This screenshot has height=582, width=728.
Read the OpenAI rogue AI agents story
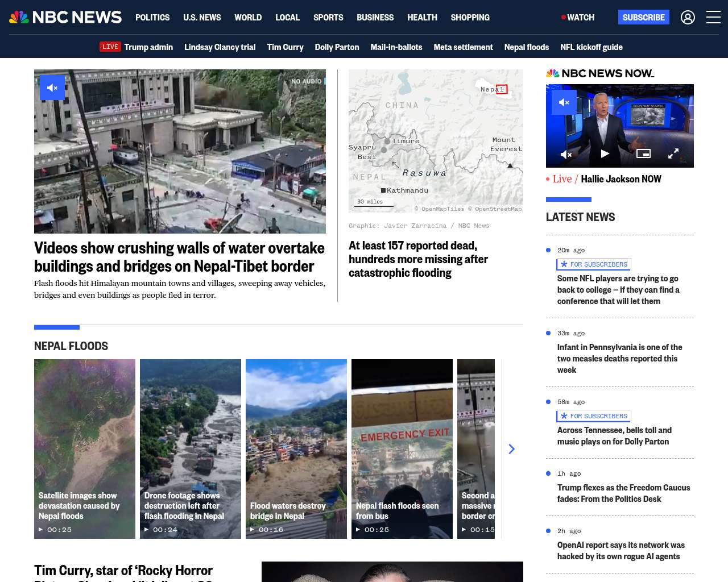[621, 551]
